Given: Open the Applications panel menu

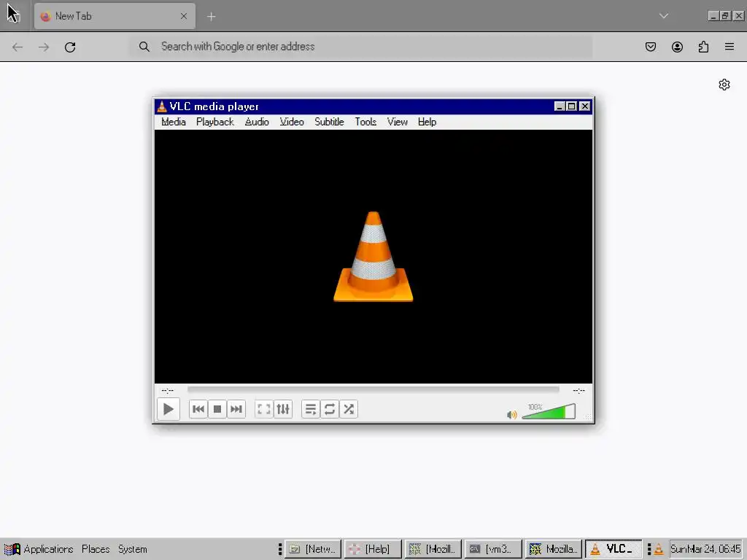Looking at the screenshot, I should point(39,549).
